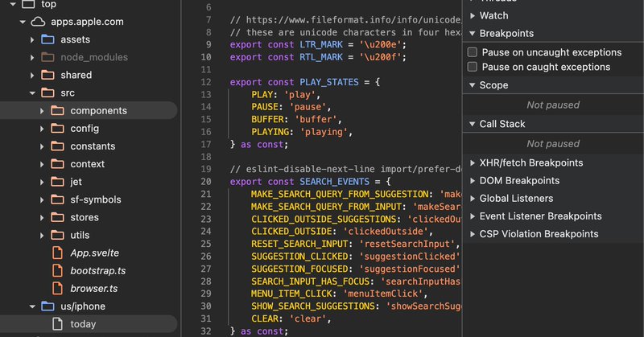Click LTR_MARK identifier in code
This screenshot has width=644, height=337.
[321, 45]
